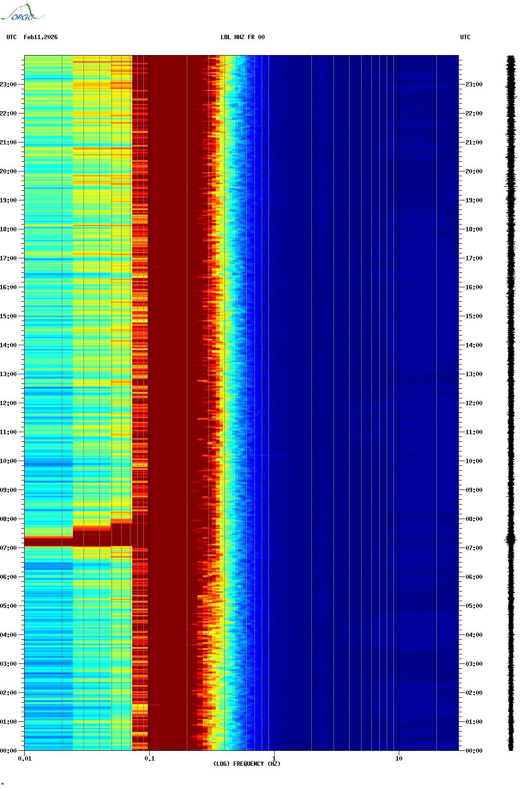Select the 00:00 marker on the right axis
This screenshot has width=532, height=789.
[474, 751]
